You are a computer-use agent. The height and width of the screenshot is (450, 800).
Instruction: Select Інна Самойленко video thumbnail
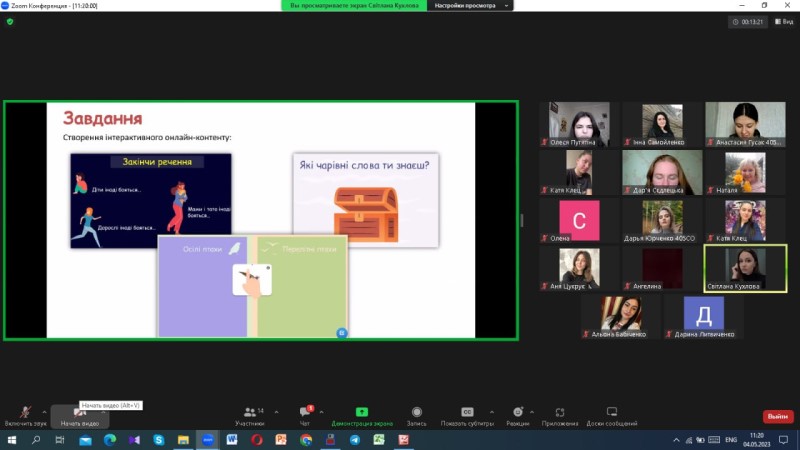pos(662,124)
